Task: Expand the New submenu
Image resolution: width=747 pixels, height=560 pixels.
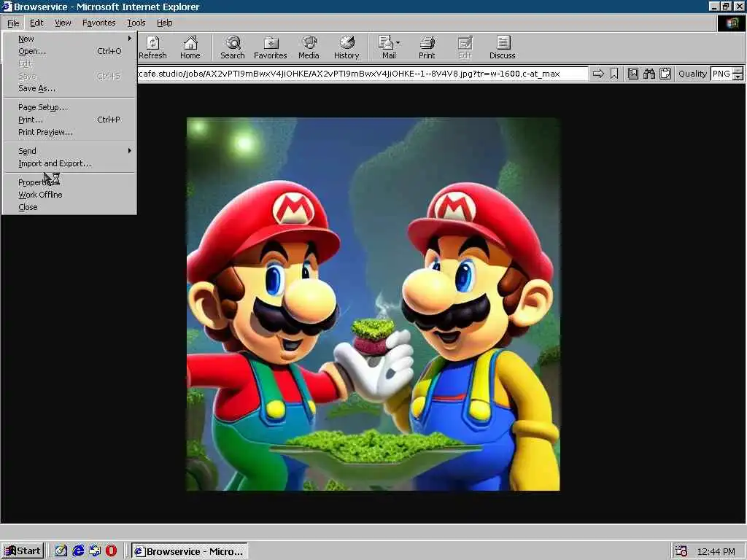Action: (69, 39)
